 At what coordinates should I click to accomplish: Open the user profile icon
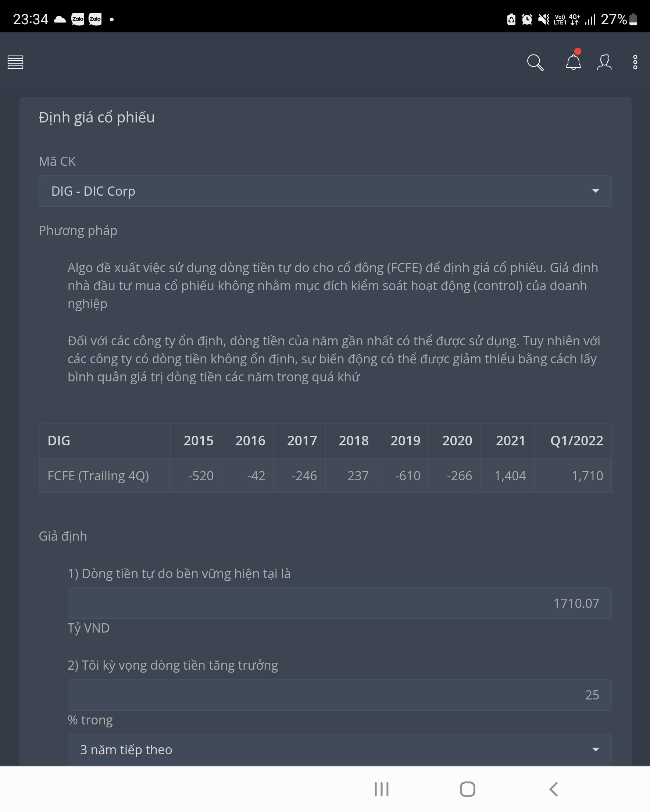[604, 63]
